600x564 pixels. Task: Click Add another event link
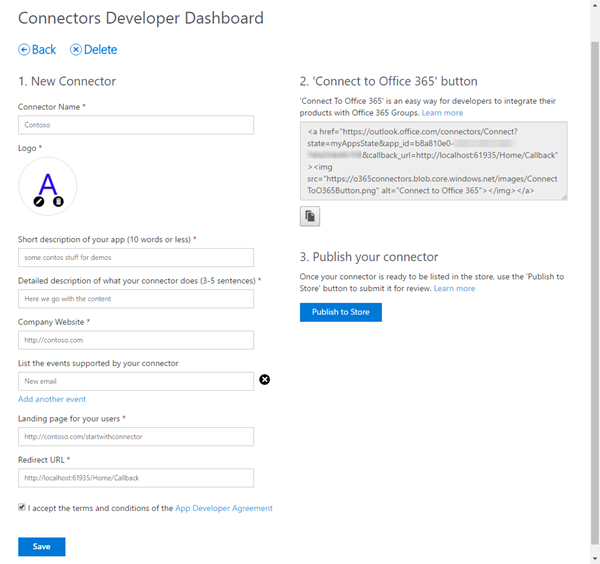pyautogui.click(x=52, y=399)
